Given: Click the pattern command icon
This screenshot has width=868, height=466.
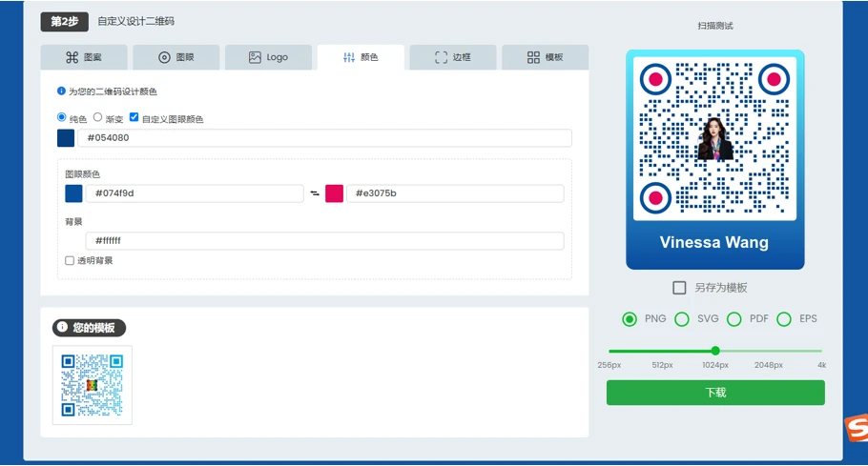Looking at the screenshot, I should pos(72,57).
